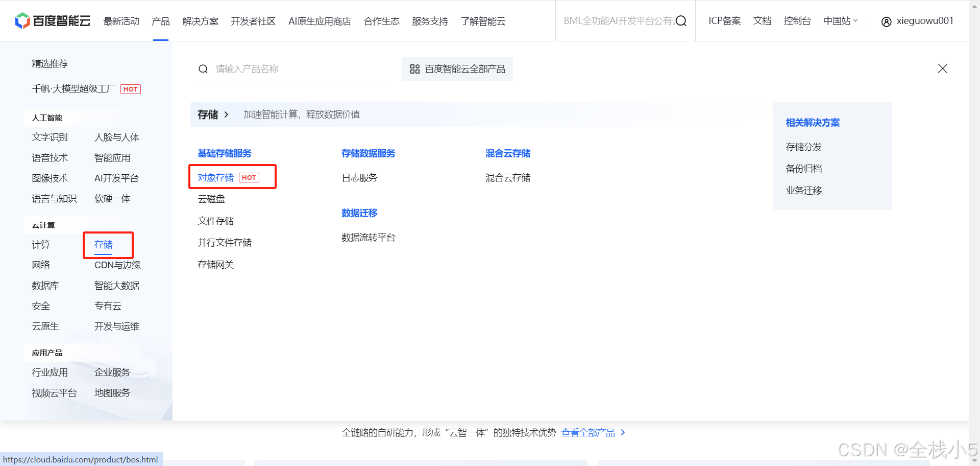Select 智能大数据 category
The width and height of the screenshot is (980, 466).
[117, 286]
